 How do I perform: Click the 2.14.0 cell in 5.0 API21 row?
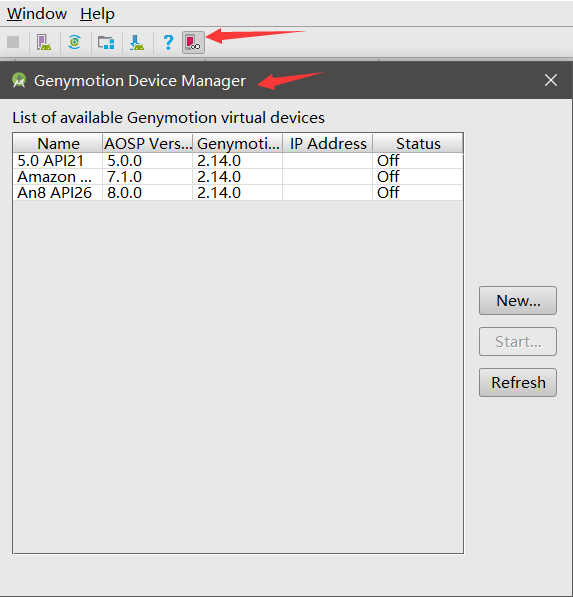click(x=238, y=161)
